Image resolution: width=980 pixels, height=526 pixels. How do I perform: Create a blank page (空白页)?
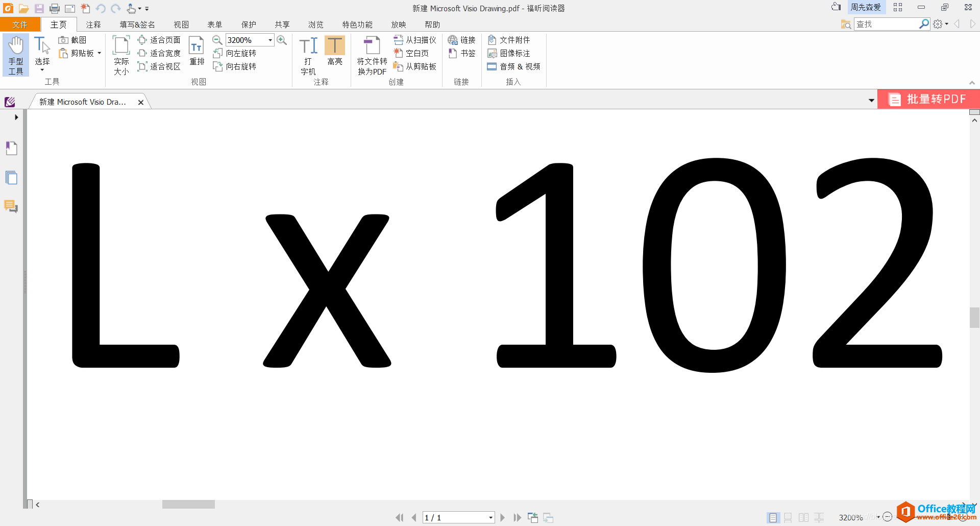(411, 53)
